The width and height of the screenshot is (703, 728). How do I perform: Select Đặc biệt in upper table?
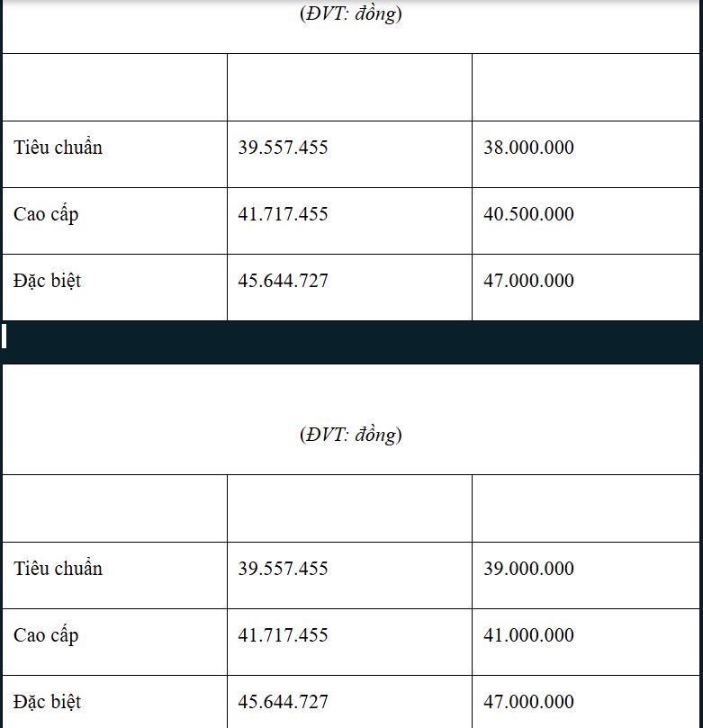pos(47,281)
